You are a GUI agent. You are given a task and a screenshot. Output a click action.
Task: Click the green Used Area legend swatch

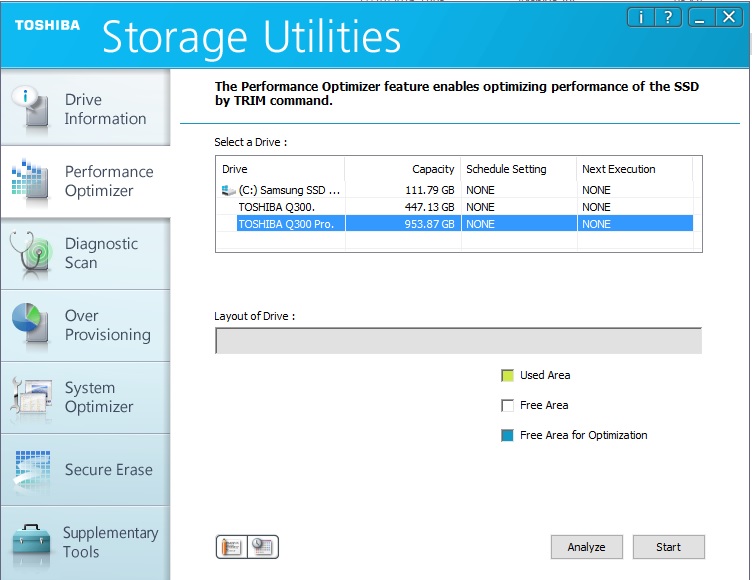507,375
